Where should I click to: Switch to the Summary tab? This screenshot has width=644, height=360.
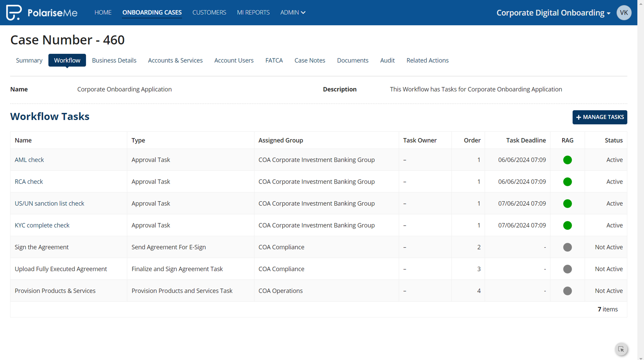coord(29,60)
